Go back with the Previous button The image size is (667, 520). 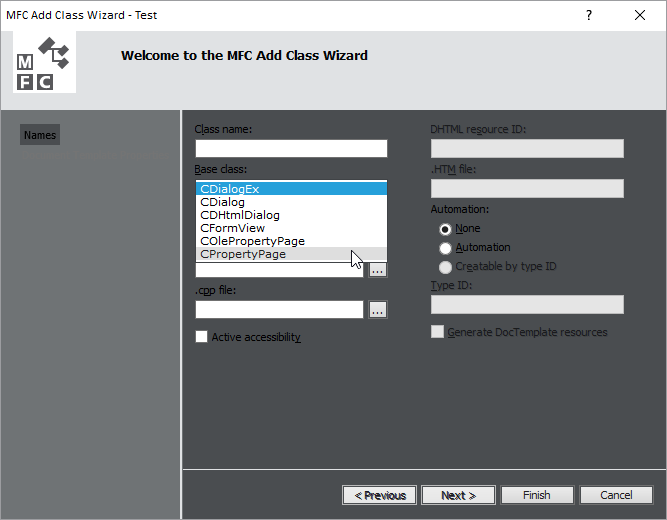(379, 495)
